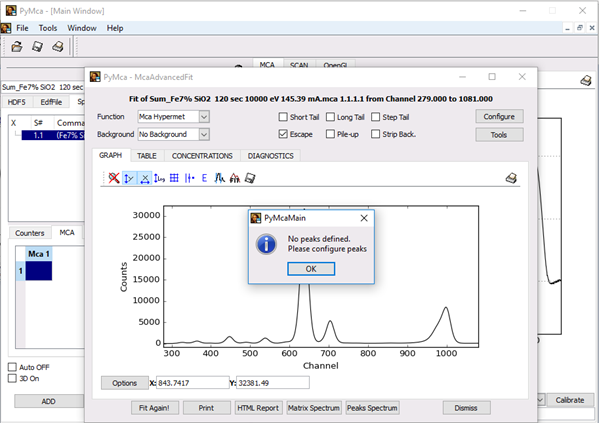
Task: Click the X coordinate field
Action: pyautogui.click(x=193, y=383)
